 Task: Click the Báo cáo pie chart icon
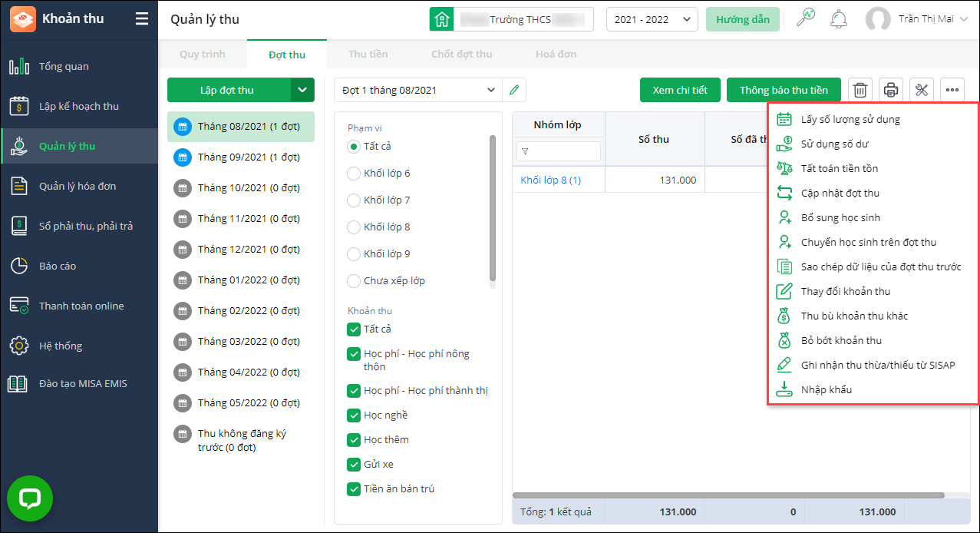coord(19,266)
